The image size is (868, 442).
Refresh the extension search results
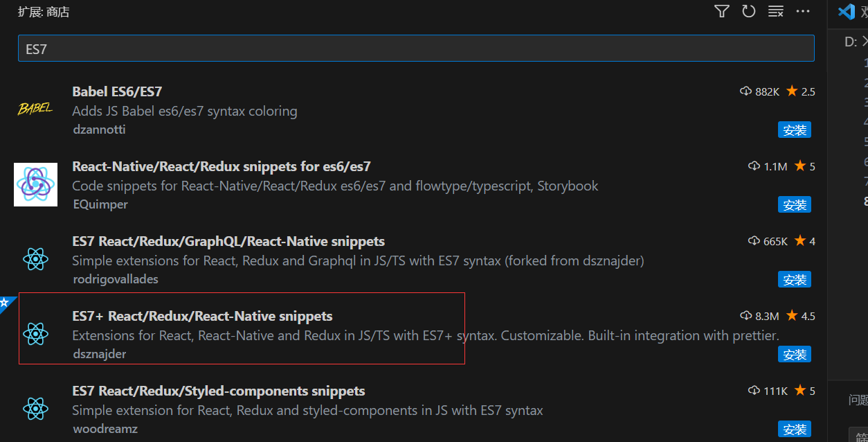748,11
